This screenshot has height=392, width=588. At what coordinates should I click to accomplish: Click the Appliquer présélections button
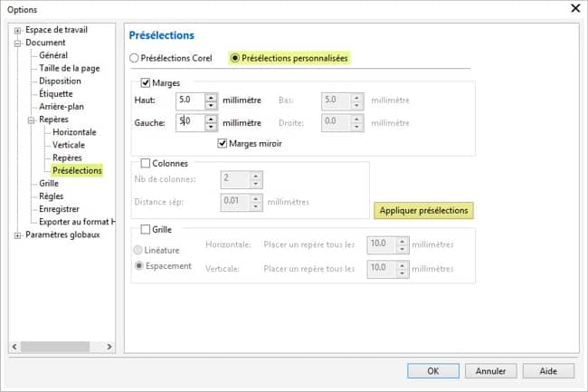423,210
